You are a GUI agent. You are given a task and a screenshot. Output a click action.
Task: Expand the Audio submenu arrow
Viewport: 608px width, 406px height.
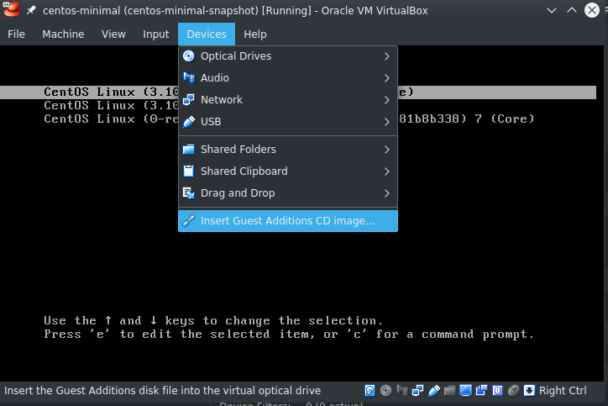[x=387, y=78]
